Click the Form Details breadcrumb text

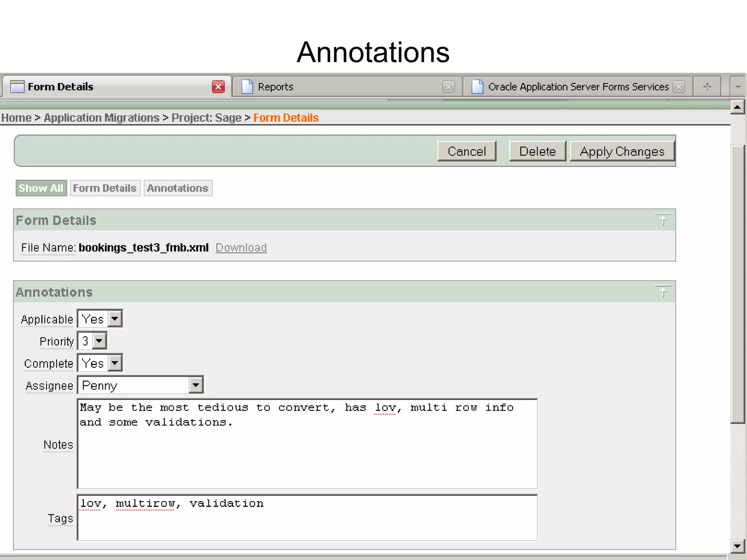pos(286,118)
